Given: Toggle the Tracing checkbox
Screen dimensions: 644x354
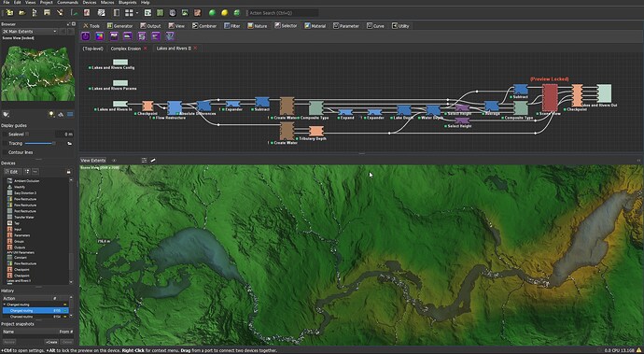Looking at the screenshot, I should click(x=6, y=143).
